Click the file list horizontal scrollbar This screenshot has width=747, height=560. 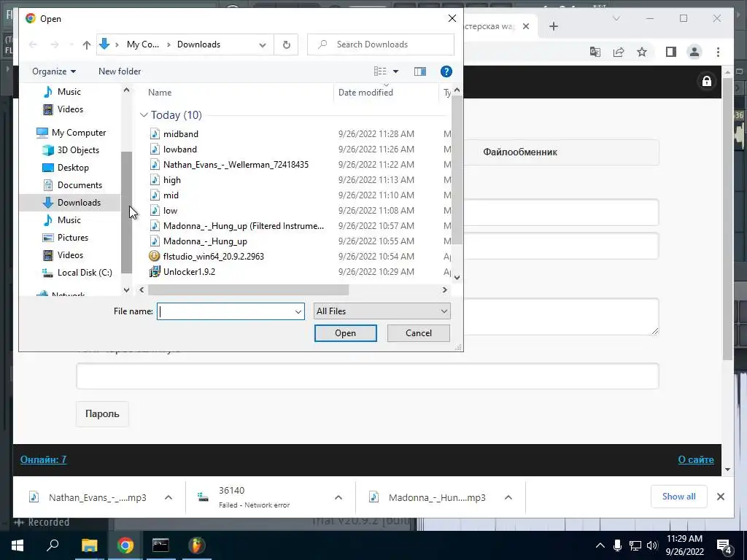(248, 289)
